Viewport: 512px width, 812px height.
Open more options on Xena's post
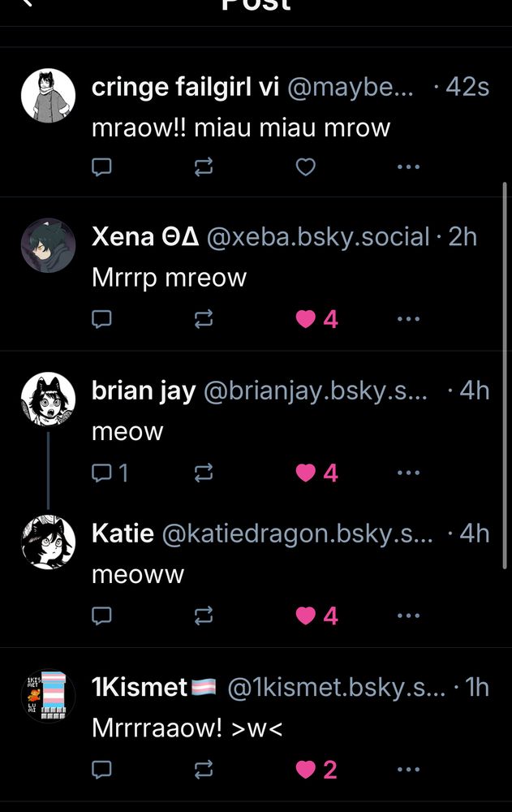tap(408, 319)
